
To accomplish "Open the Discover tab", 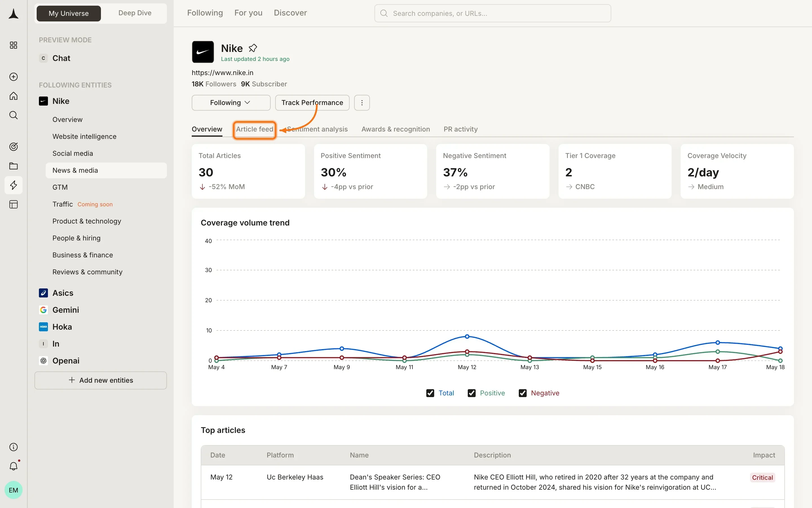I will point(290,13).
